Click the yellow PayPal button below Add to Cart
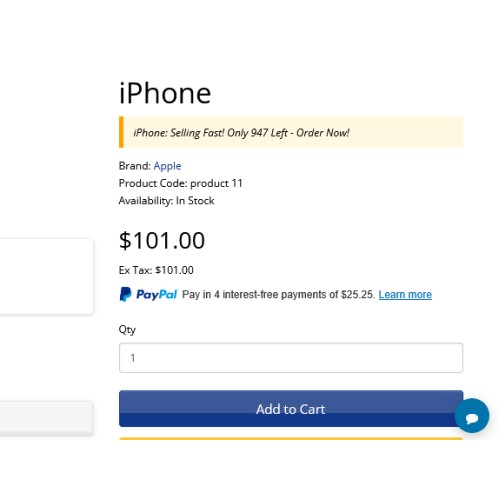Viewport: 500px width, 500px height. pos(291,439)
